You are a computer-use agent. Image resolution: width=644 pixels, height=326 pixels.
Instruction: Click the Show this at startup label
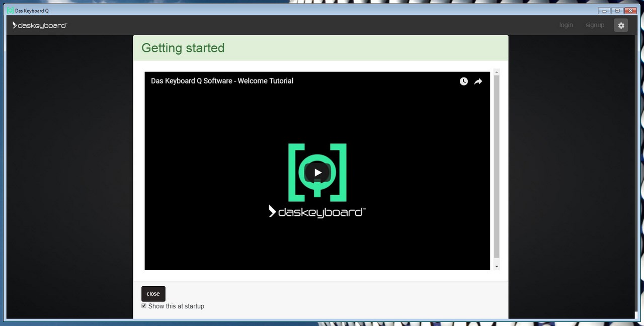176,306
